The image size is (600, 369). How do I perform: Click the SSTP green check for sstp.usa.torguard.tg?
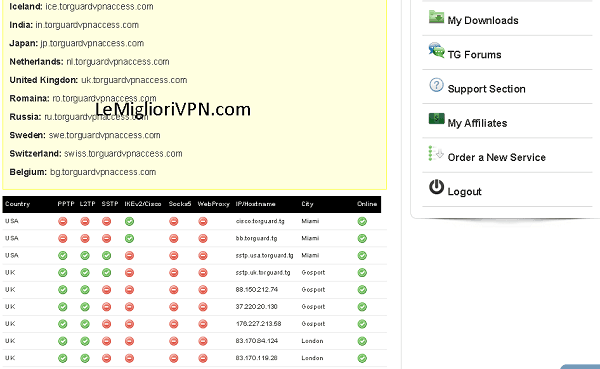click(106, 255)
